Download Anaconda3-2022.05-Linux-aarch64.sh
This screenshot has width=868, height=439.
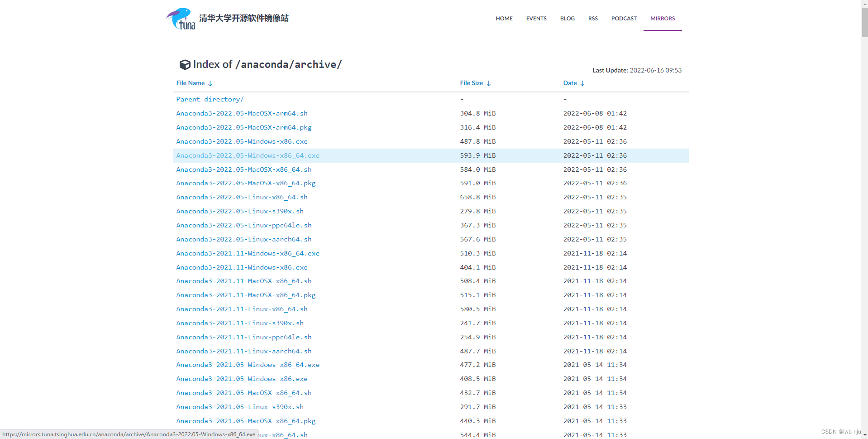tap(244, 239)
